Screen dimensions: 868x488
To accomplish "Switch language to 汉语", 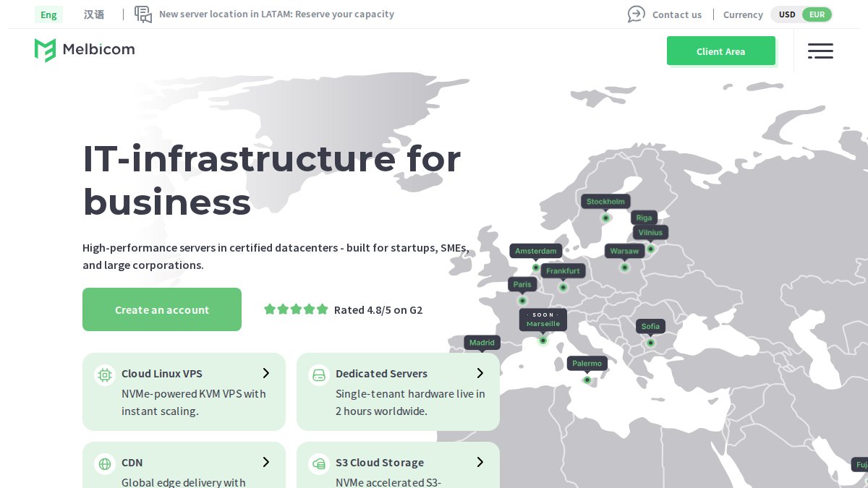I will [94, 14].
